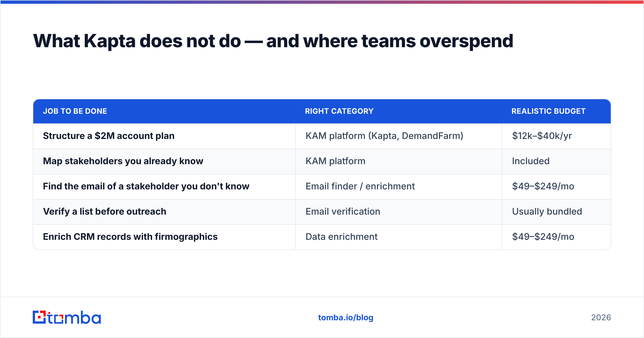Select 'Structure a $2M account plan' cell
Image resolution: width=644 pixels, height=338 pixels.
(x=164, y=136)
